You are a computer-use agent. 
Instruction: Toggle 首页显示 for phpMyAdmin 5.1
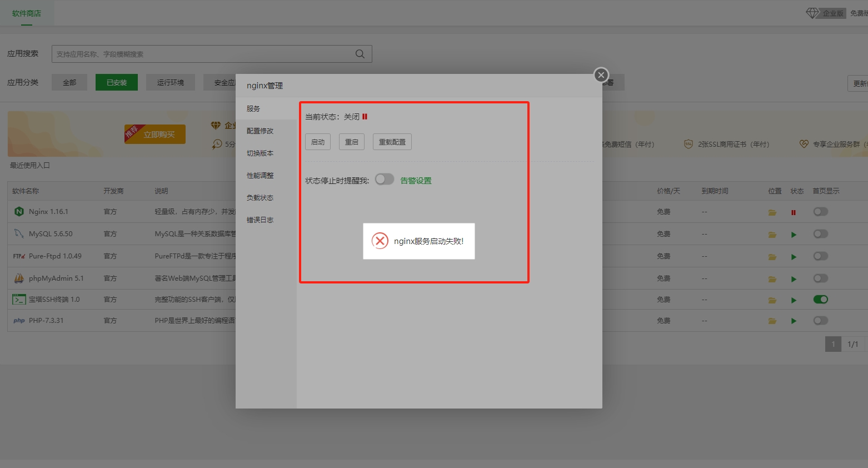click(821, 278)
